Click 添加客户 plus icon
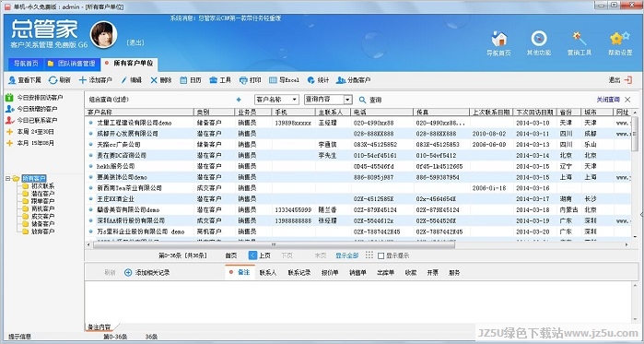This screenshot has height=344, width=644. pyautogui.click(x=83, y=80)
